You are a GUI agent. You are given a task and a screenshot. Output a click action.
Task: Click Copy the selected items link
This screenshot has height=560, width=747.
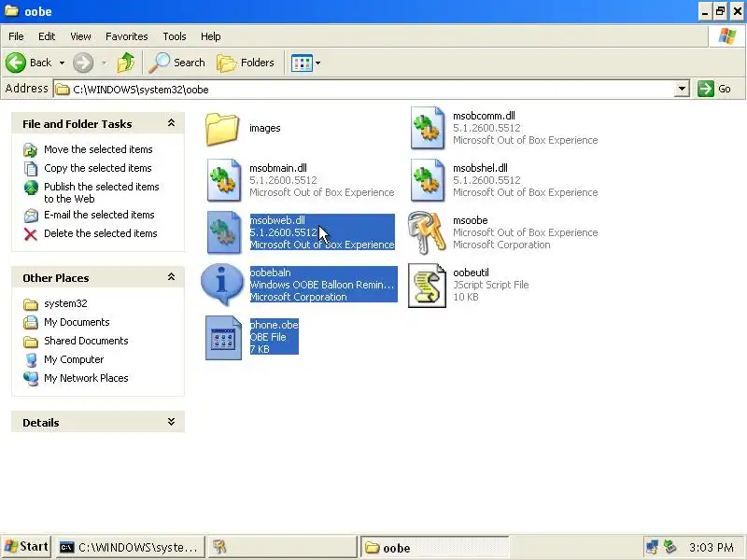tap(98, 168)
